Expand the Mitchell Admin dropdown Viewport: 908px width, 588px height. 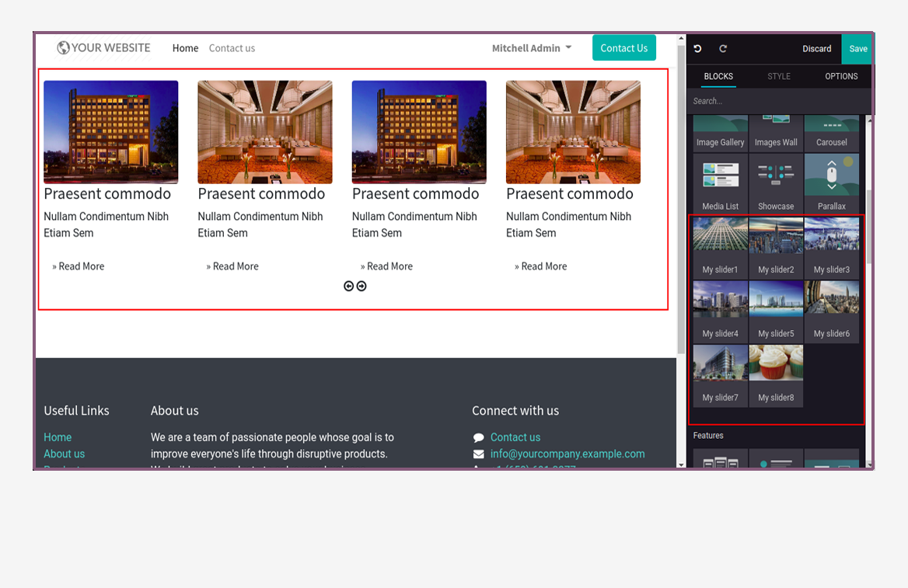pyautogui.click(x=532, y=48)
